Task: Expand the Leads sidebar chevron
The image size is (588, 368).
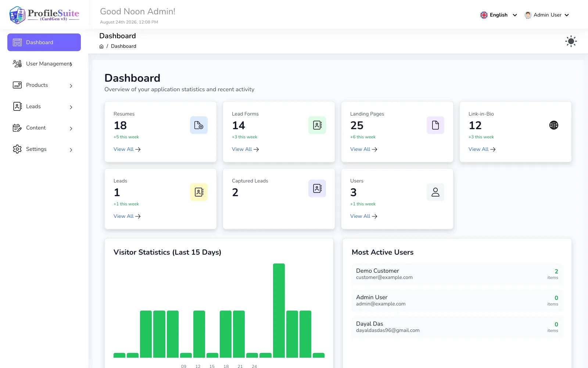Action: (71, 107)
